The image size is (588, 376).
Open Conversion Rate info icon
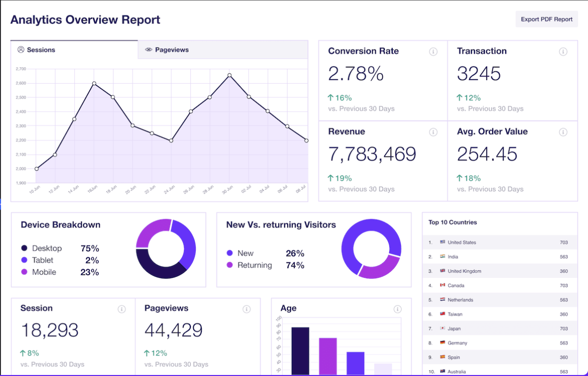click(433, 52)
